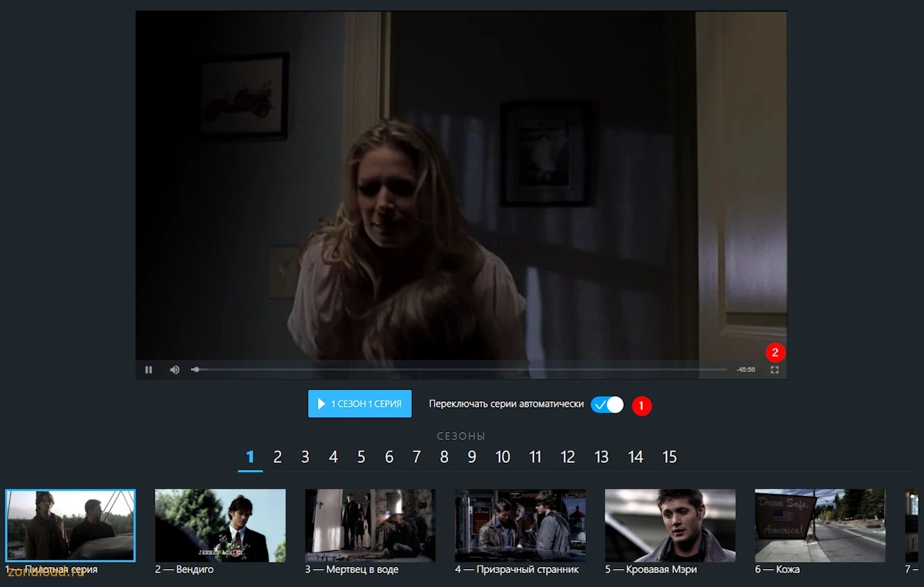This screenshot has height=587, width=924.
Task: Pause the video playback
Action: (149, 370)
